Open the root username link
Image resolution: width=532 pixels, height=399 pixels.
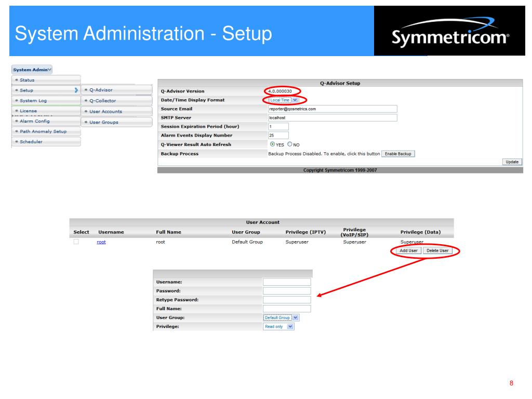tap(101, 242)
